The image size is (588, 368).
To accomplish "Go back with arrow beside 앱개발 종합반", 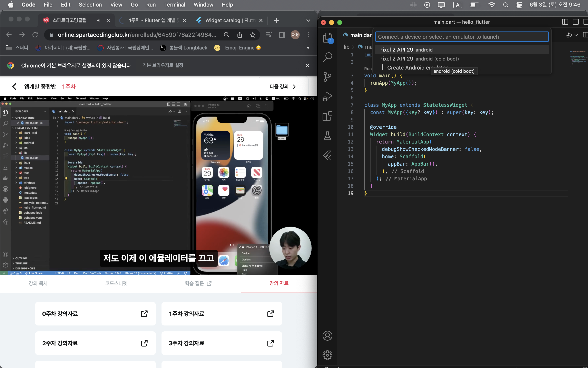I will pyautogui.click(x=14, y=86).
